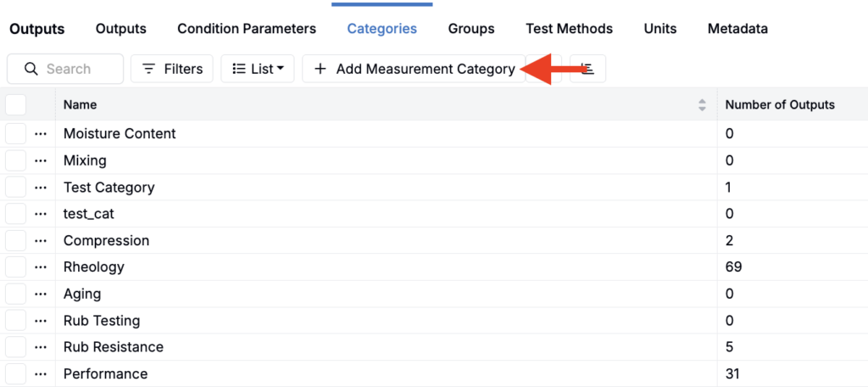Click the sort arrows in Name column
Viewport: 868px width, 387px height.
point(702,105)
